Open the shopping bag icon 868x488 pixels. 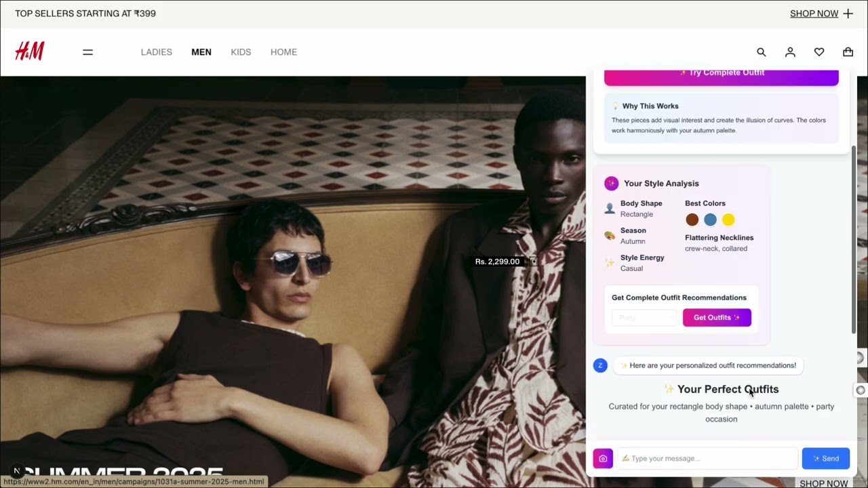pos(848,52)
